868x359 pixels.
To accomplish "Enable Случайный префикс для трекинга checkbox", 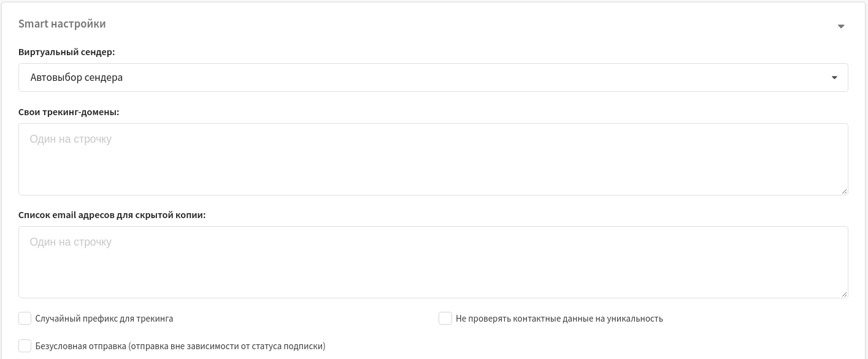I will click(25, 319).
